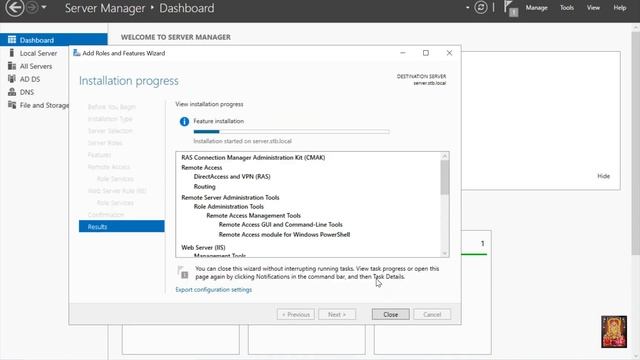
Task: Click the Server Manager main window scrollbar
Action: [x=636, y=143]
